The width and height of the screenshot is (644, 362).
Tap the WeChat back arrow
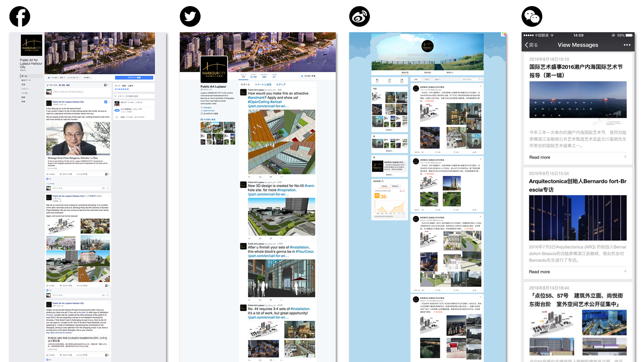tap(527, 45)
